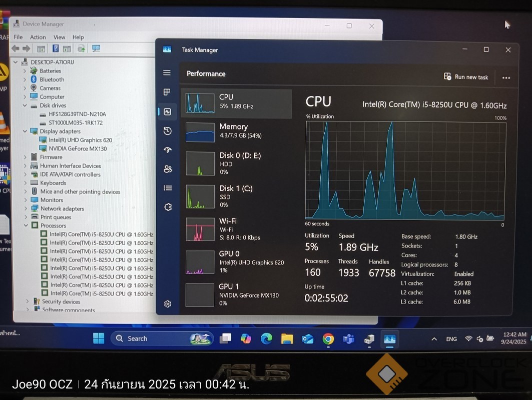This screenshot has width=532, height=400.
Task: Select ST1000LM035-1RK172 disk drive
Action: pos(76,122)
